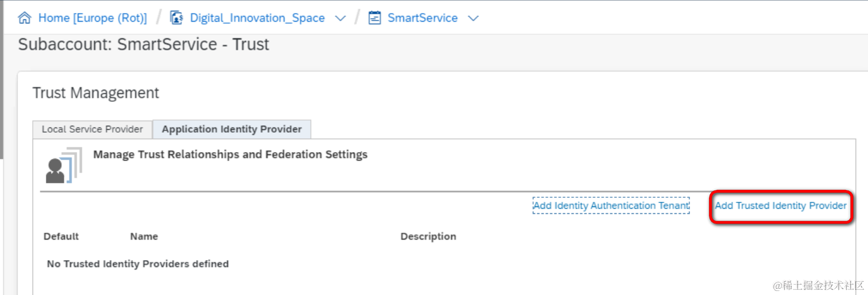The image size is (868, 295).
Task: Expand the SmartService dropdown chevron
Action: [473, 18]
